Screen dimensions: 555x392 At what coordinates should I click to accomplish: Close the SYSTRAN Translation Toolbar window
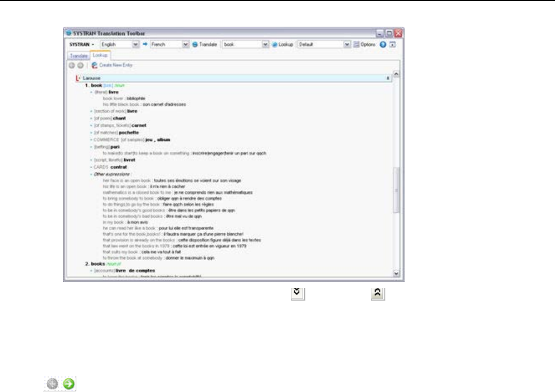[x=398, y=33]
